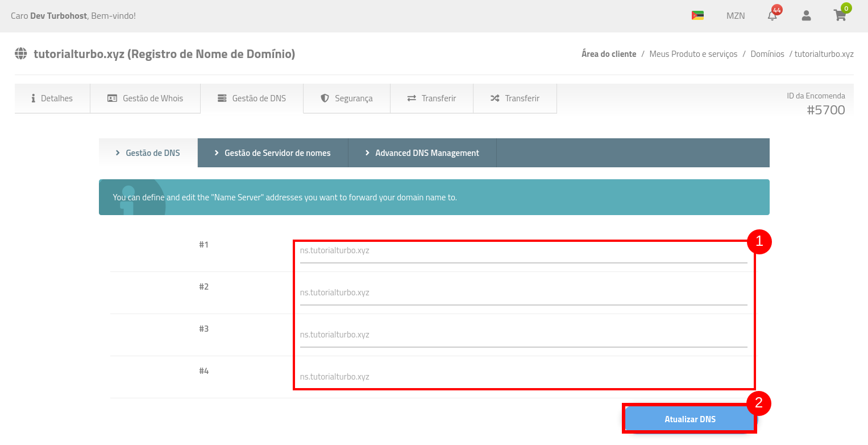The image size is (868, 445).
Task: Switch to Gestão de Whois tab
Action: click(146, 98)
